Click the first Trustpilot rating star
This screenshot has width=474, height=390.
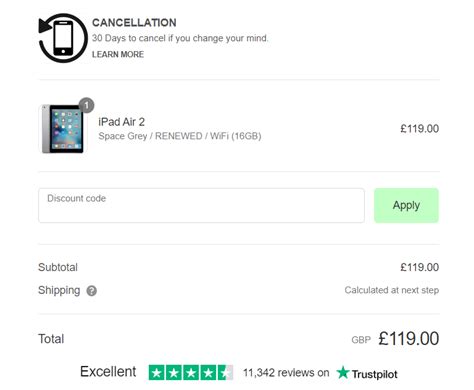pyautogui.click(x=157, y=373)
